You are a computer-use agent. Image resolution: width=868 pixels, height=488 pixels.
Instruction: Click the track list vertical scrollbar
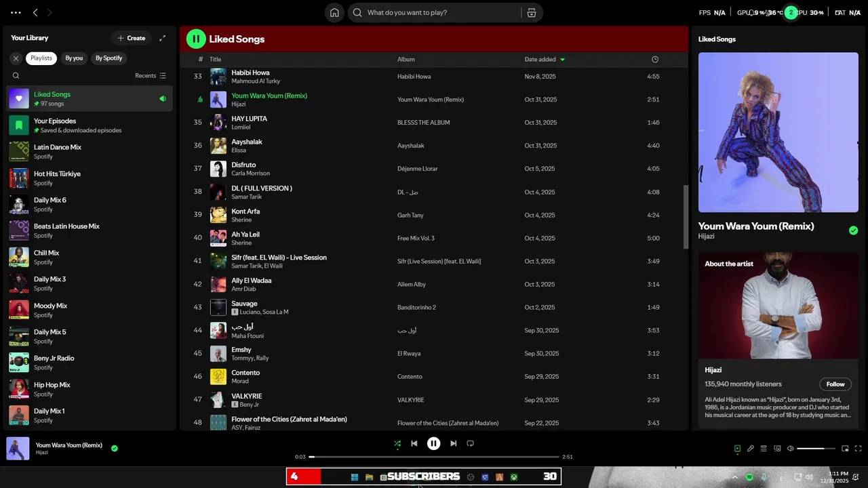685,217
